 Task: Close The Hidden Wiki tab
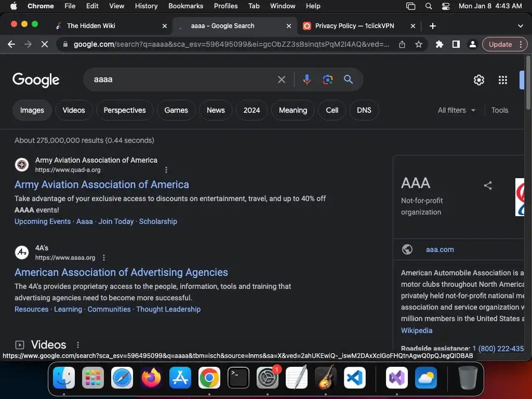pos(165,26)
